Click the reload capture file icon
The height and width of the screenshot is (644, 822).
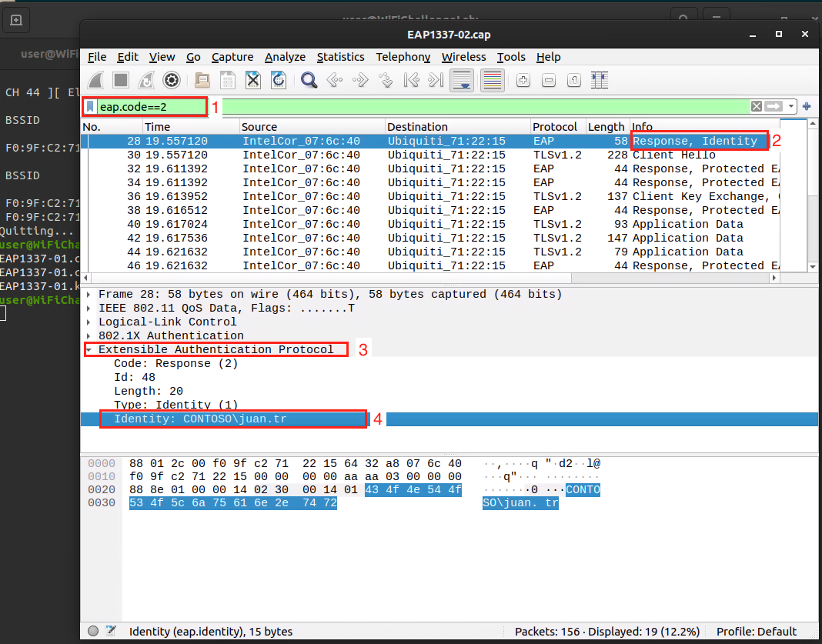(279, 80)
